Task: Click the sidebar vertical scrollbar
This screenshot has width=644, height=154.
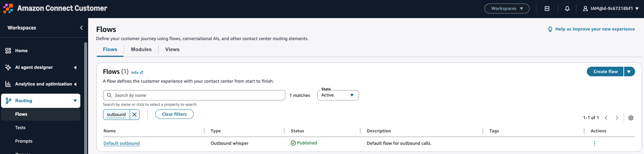Action: pyautogui.click(x=86, y=98)
